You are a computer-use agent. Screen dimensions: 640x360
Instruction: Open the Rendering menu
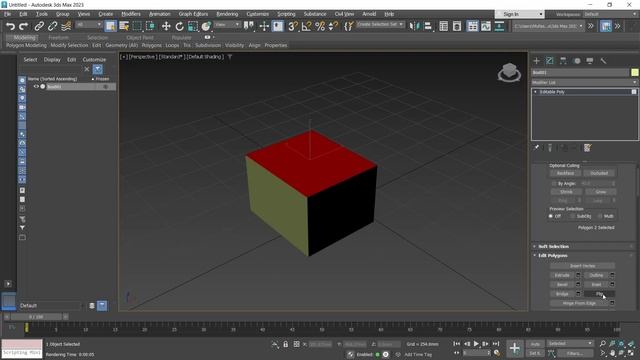pos(227,14)
